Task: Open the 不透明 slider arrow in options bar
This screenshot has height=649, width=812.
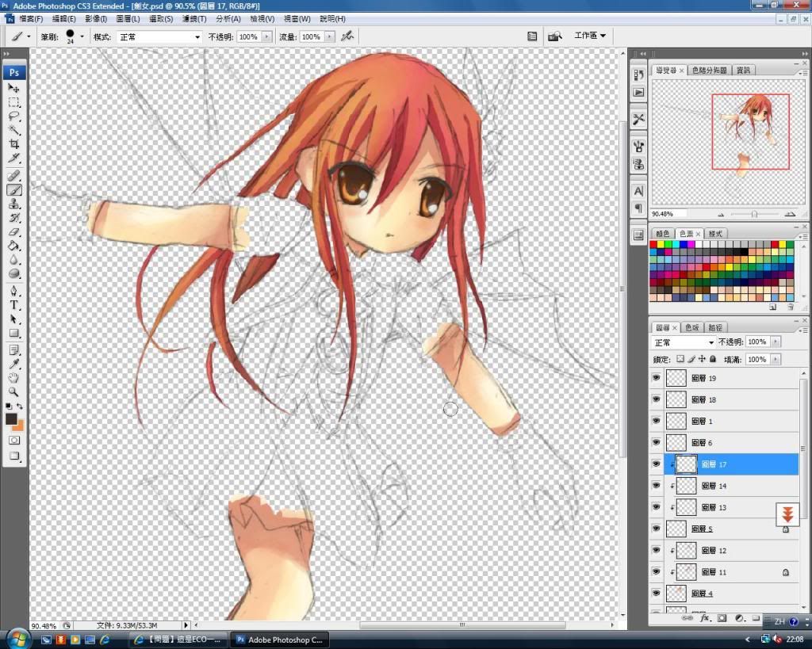Action: pyautogui.click(x=266, y=36)
